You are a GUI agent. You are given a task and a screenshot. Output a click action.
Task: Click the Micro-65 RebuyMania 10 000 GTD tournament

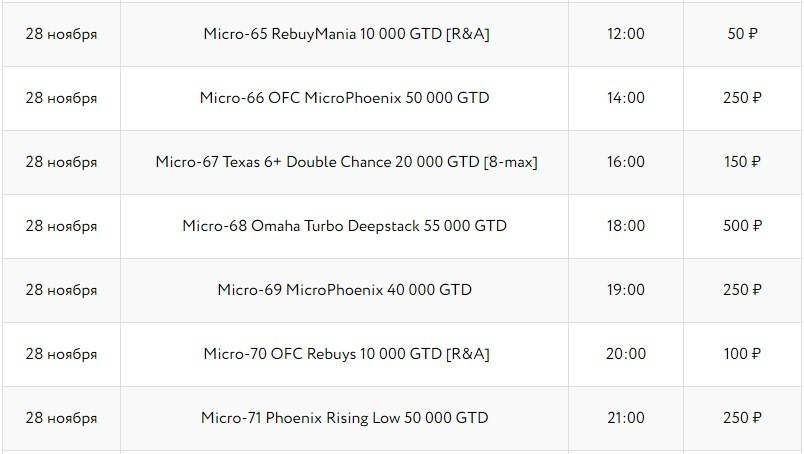[x=344, y=34]
